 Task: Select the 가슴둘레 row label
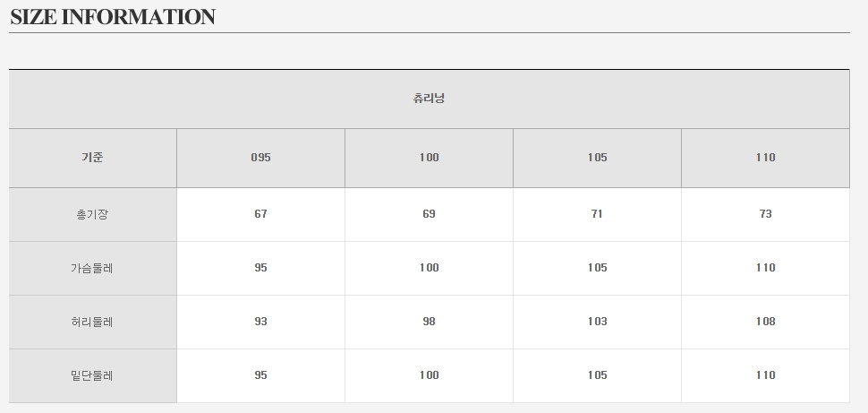(92, 268)
